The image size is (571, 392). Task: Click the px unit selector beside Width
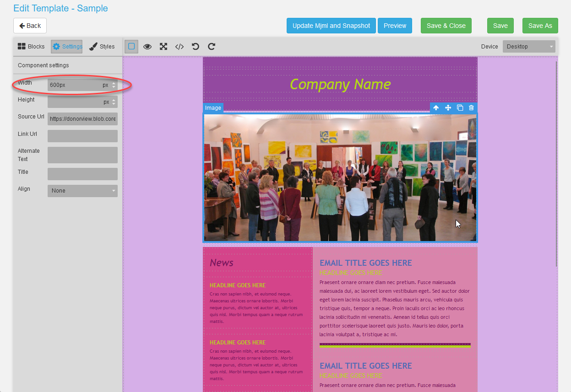pos(106,85)
